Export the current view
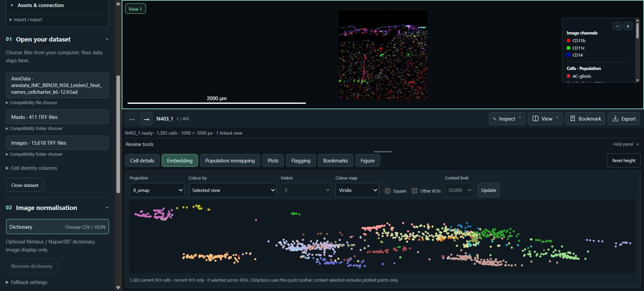Image resolution: width=644 pixels, height=291 pixels. [624, 119]
